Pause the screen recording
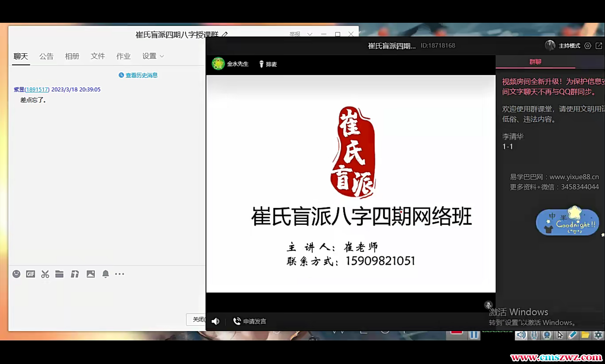The height and width of the screenshot is (364, 605). [474, 335]
